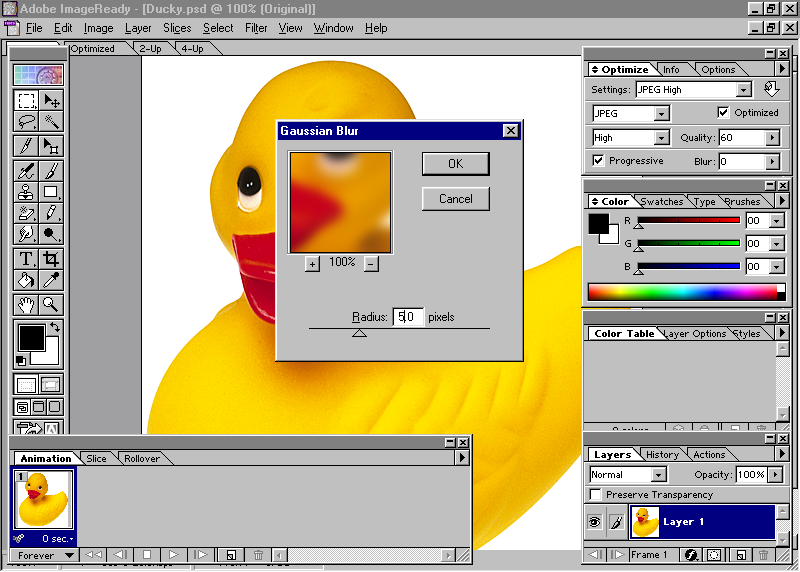Open the frame delay 0 sec. menu

pyautogui.click(x=58, y=539)
